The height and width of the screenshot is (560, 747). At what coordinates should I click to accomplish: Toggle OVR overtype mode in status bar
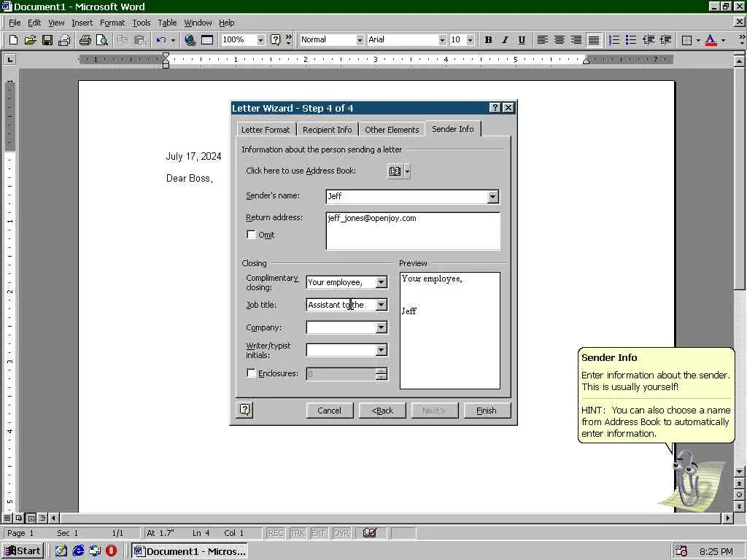coord(341,533)
